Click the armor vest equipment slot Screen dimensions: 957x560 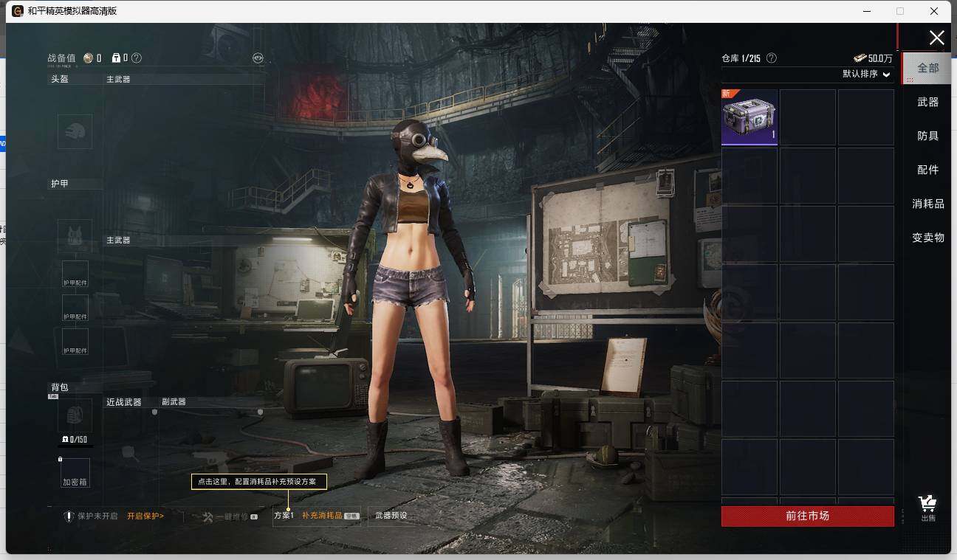(x=75, y=236)
